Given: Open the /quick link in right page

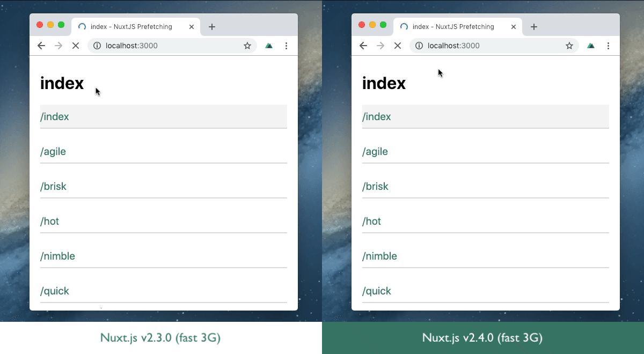Looking at the screenshot, I should [376, 291].
